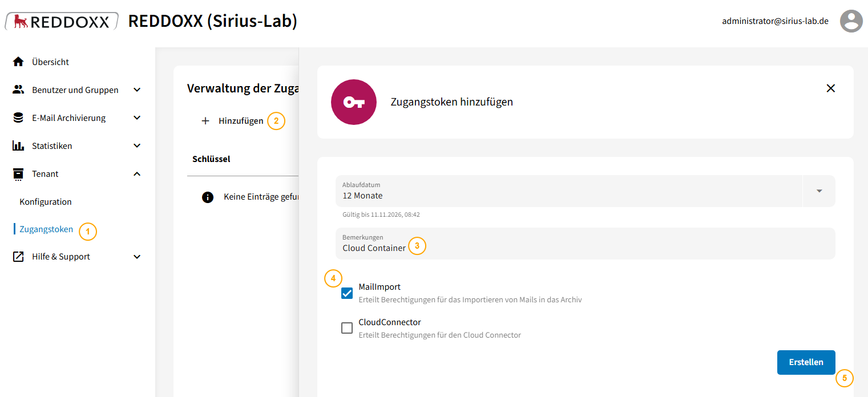
Task: Enable the CloudConnector permission checkbox
Action: coord(347,328)
